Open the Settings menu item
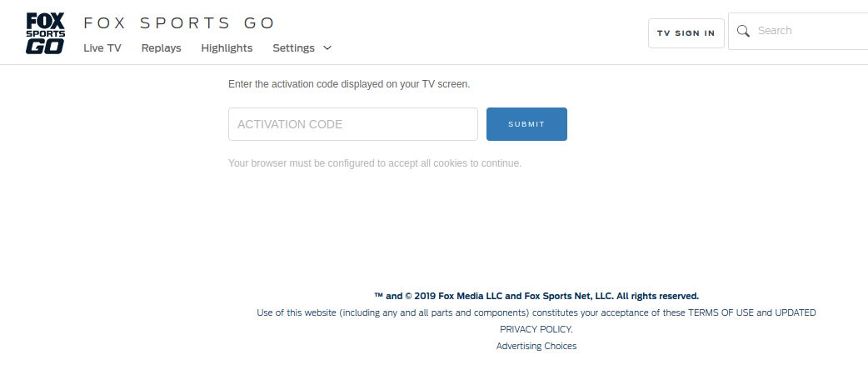The height and width of the screenshot is (375, 868). click(x=293, y=48)
